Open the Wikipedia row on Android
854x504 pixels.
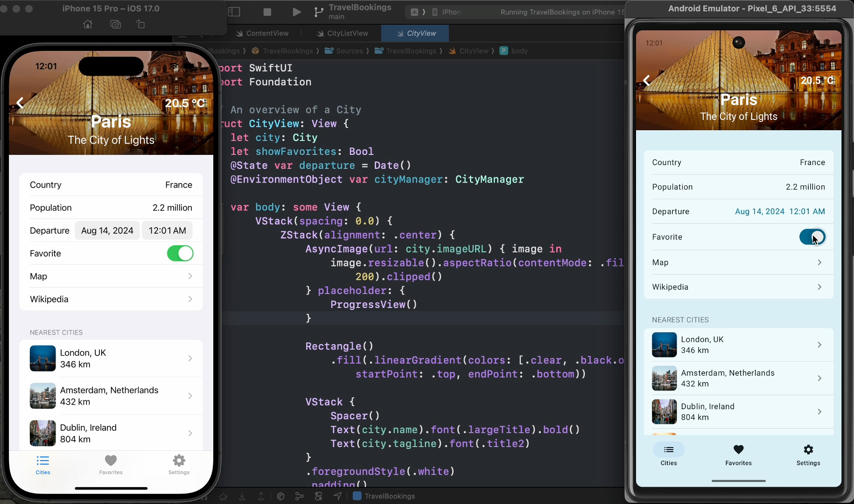point(739,287)
